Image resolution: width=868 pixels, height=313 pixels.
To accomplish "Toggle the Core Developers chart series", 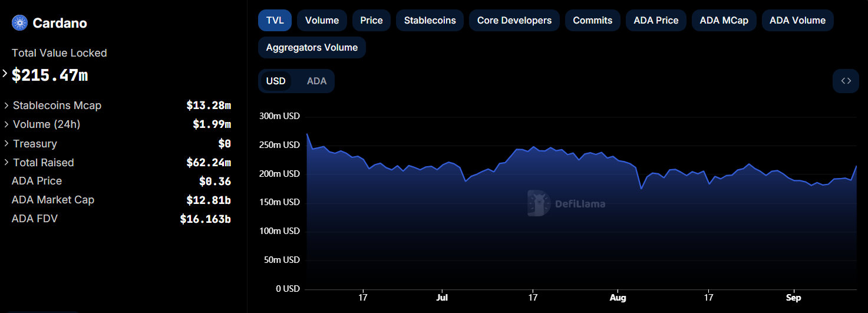I will [x=514, y=20].
